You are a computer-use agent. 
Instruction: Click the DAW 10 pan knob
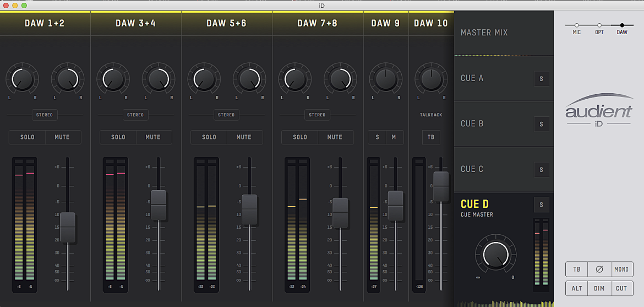[x=431, y=79]
